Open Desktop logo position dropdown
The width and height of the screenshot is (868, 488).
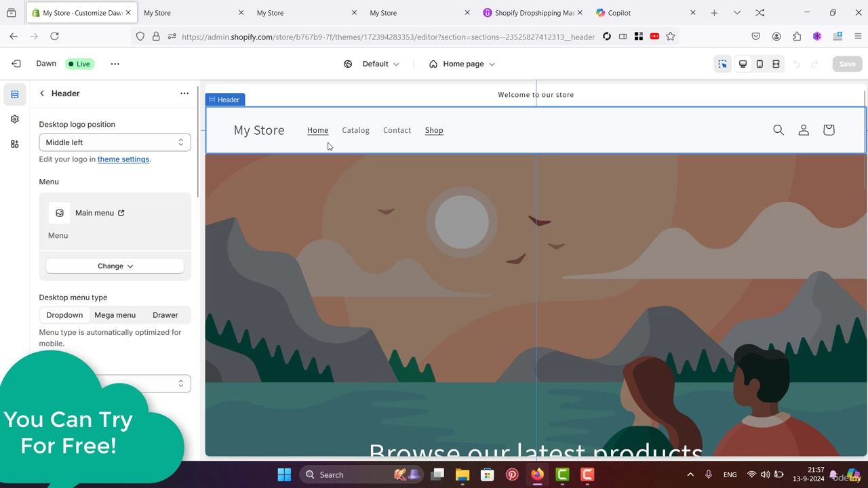(x=115, y=142)
